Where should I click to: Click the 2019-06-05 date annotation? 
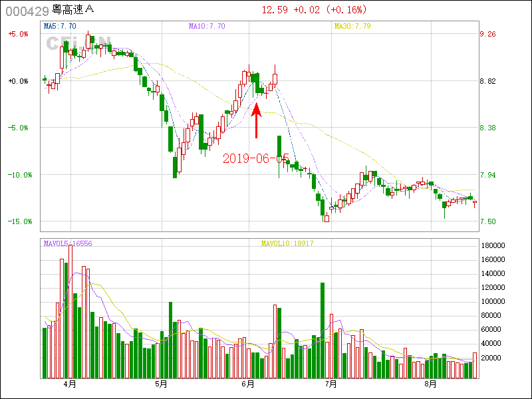tap(255, 158)
